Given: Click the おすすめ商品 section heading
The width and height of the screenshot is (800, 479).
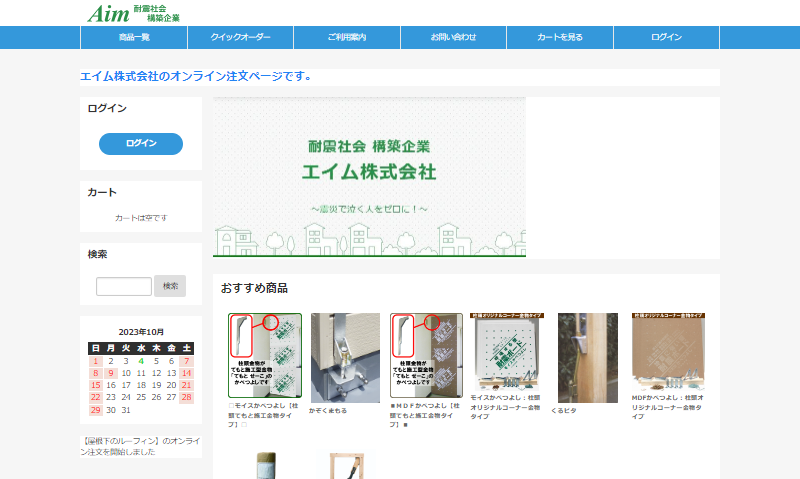Looking at the screenshot, I should (x=254, y=288).
